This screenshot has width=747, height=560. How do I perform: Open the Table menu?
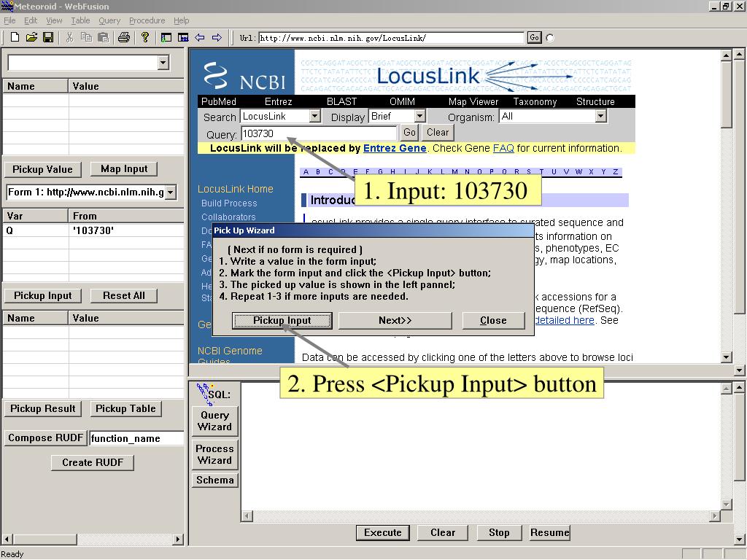click(x=80, y=20)
